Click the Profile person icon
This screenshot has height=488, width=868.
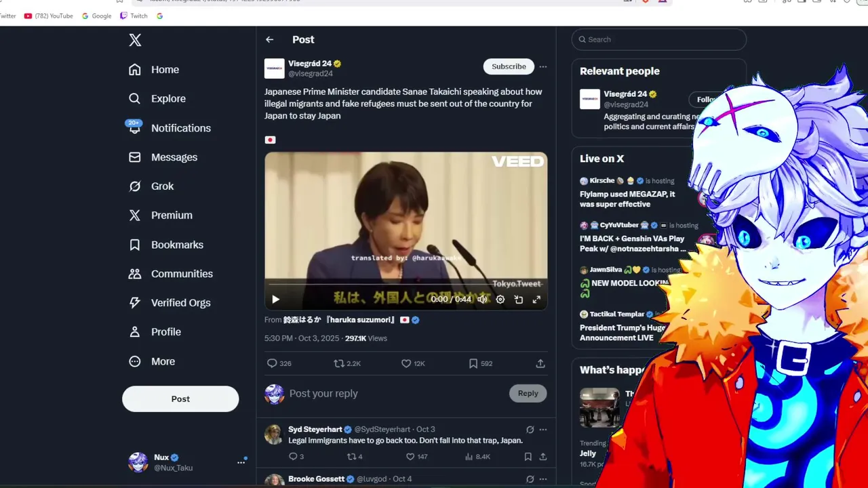click(135, 332)
